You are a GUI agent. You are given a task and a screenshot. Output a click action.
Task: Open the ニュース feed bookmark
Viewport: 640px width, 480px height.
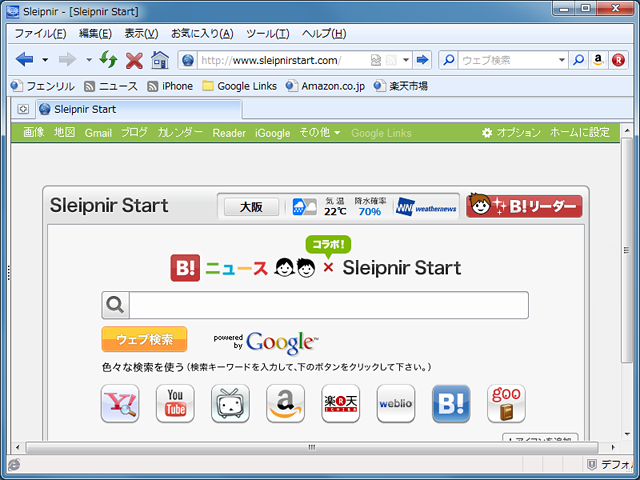[x=111, y=86]
